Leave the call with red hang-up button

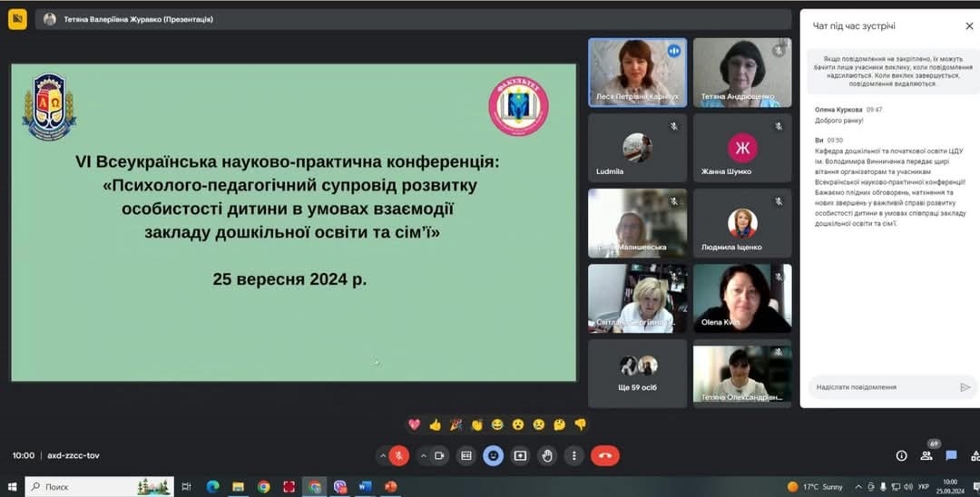[605, 455]
